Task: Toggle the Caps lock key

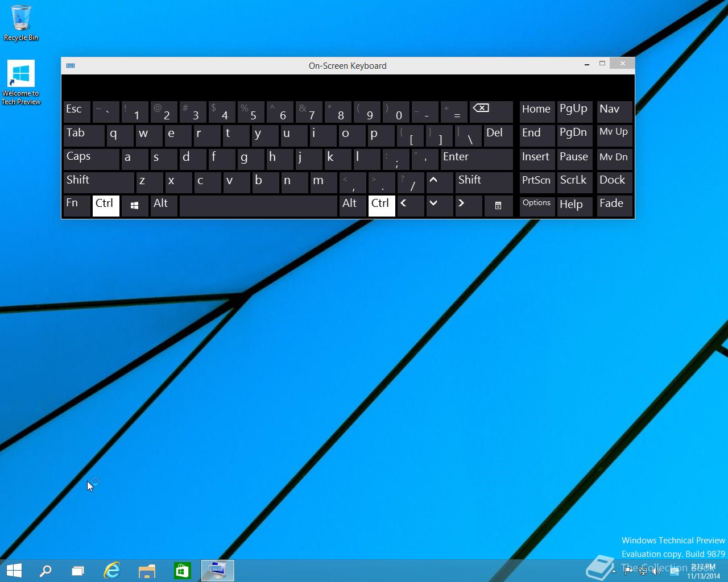Action: click(91, 159)
